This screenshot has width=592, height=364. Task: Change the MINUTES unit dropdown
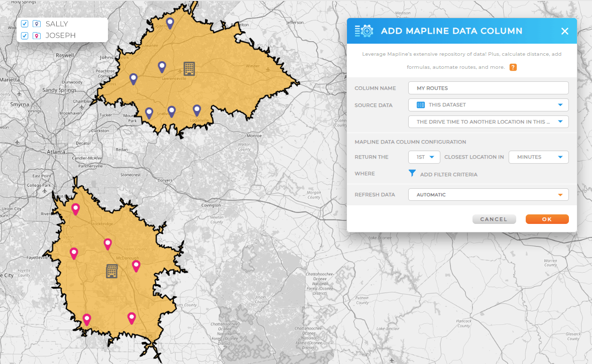(538, 157)
